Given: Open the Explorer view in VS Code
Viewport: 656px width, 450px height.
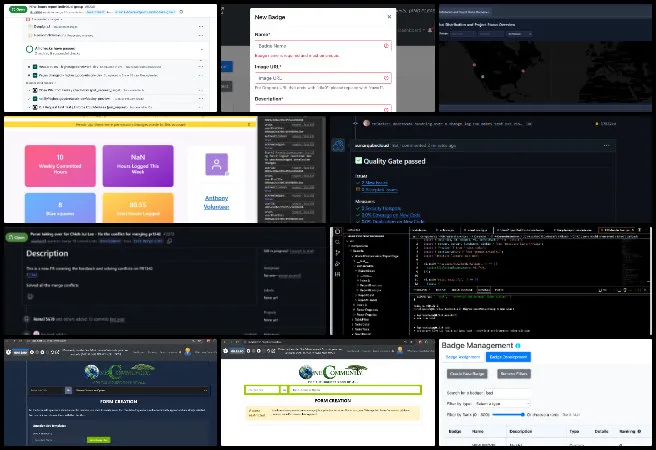Looking at the screenshot, I should pyautogui.click(x=338, y=231).
